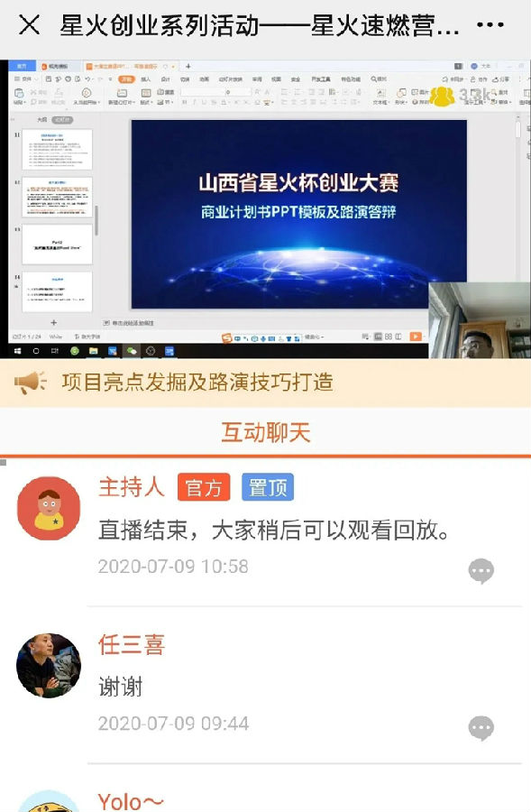This screenshot has height=812, width=531.
Task: View 任三喜's profile photo avatar
Action: (49, 666)
